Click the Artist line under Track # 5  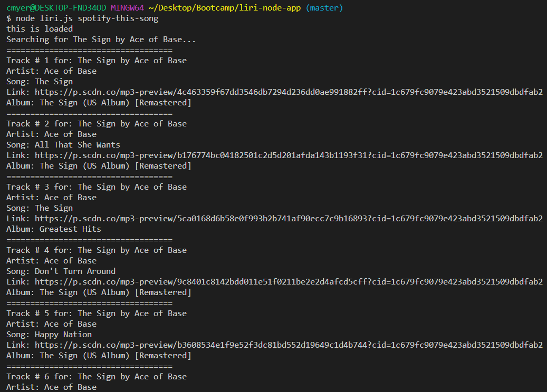[x=52, y=324]
